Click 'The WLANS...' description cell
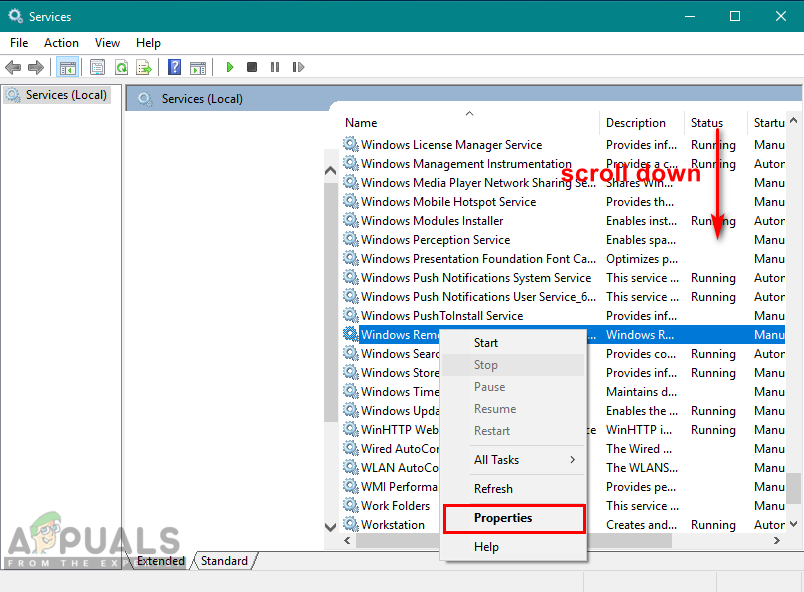 641,467
